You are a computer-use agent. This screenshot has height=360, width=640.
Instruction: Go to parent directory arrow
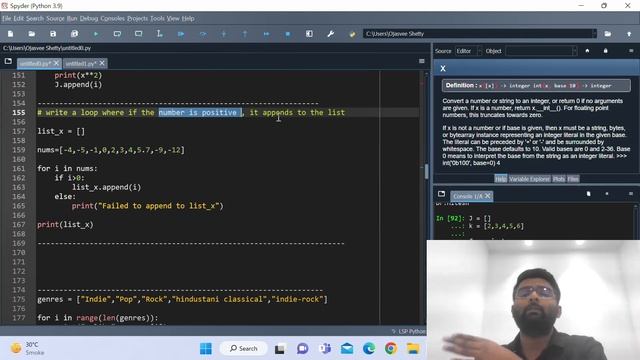629,34
